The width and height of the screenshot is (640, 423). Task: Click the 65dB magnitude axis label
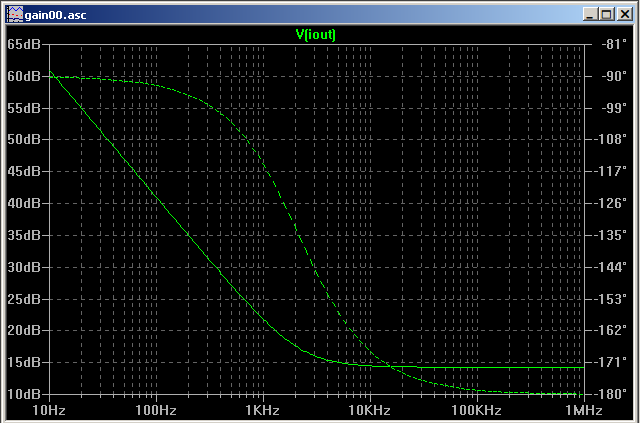[24, 44]
